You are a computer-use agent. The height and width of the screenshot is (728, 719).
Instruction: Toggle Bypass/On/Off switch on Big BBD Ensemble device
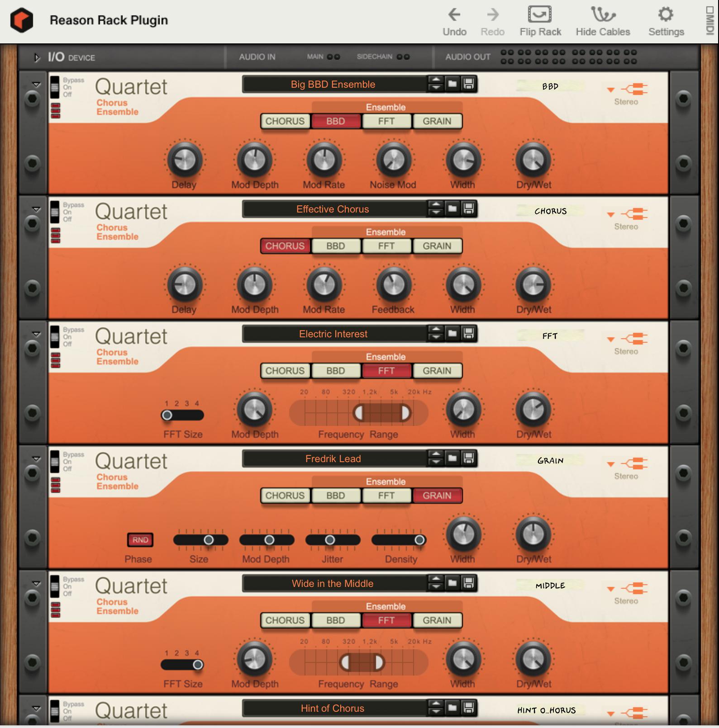54,87
